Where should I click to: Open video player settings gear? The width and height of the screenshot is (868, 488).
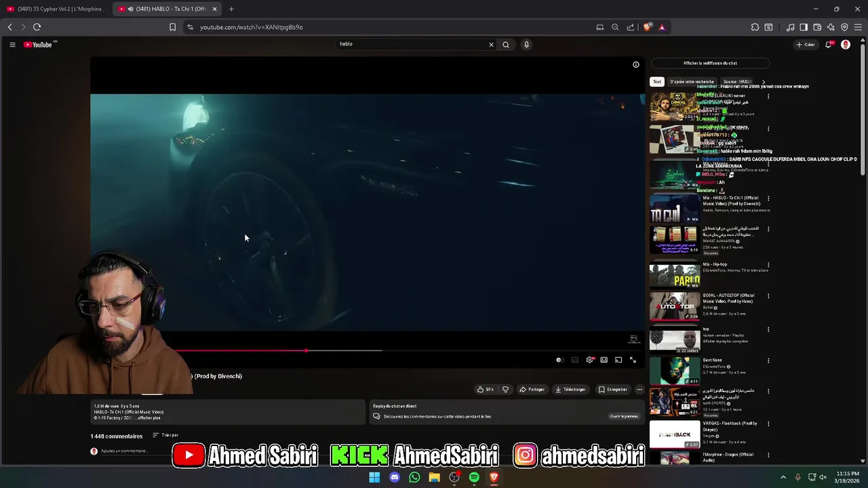click(590, 360)
